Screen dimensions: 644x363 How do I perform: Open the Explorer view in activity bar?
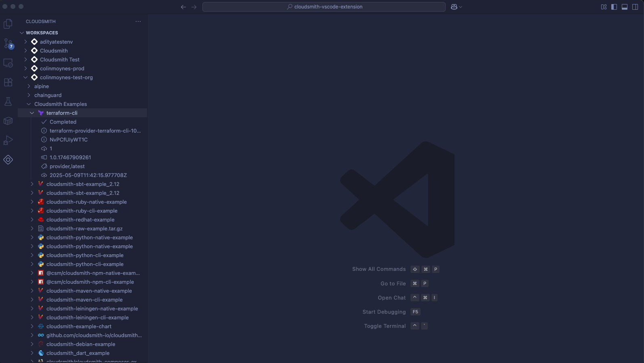point(8,24)
